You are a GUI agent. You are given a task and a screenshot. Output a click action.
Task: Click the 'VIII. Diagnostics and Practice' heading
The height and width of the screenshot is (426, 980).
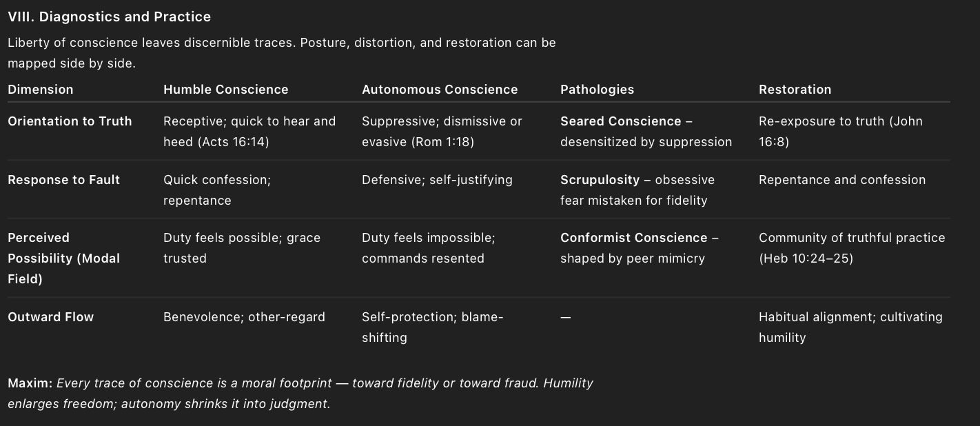tap(109, 17)
